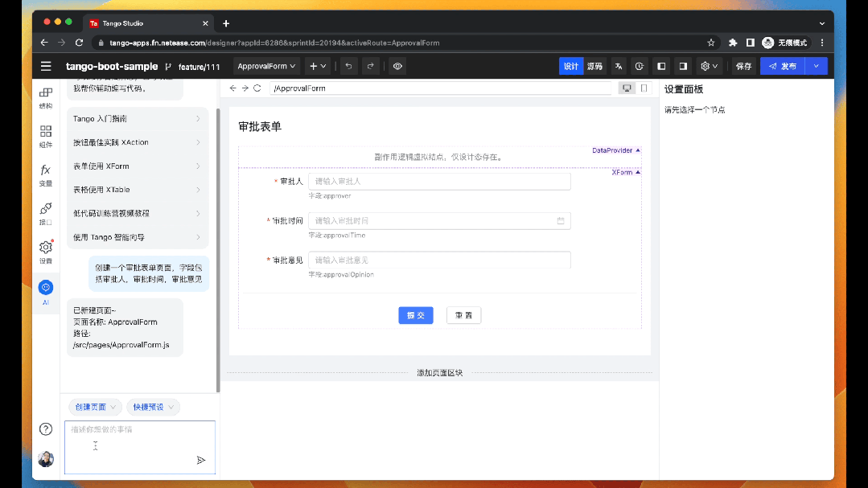This screenshot has height=488, width=868.
Task: Open the toolbar gear settings dropdown
Action: coord(710,67)
